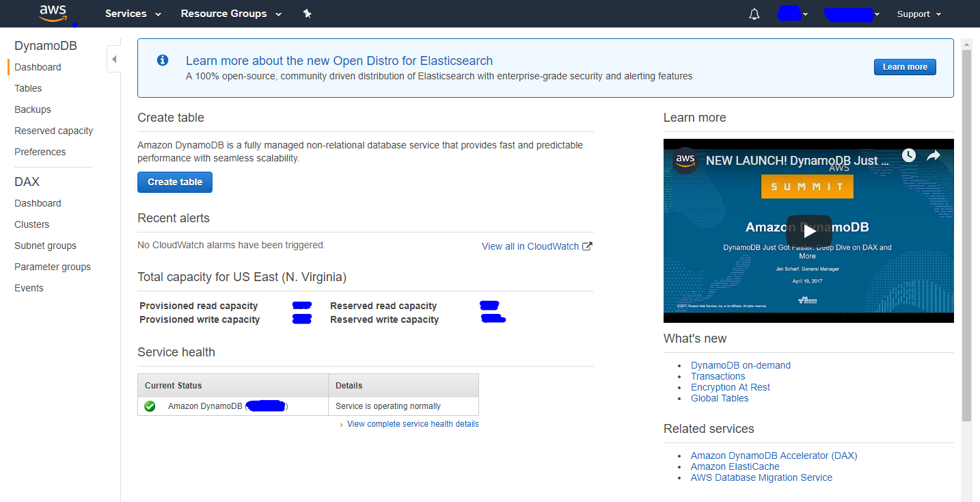Click the share arrow on the video

(x=934, y=155)
